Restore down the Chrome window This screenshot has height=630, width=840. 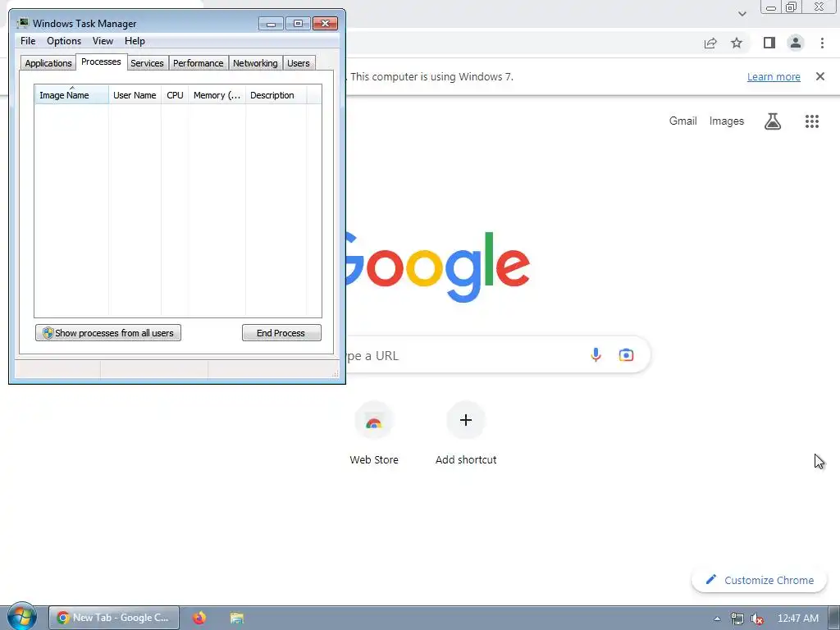tap(791, 7)
